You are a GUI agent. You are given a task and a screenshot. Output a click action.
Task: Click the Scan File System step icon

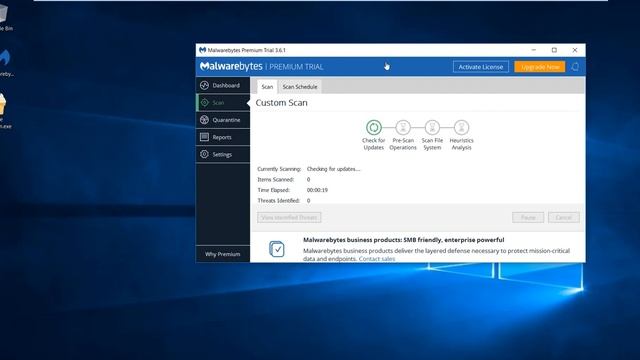(x=432, y=127)
